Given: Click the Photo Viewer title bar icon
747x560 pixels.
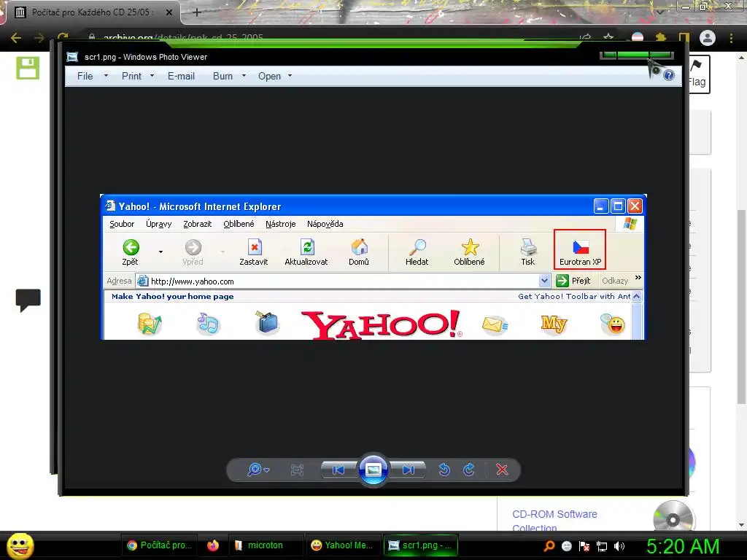Looking at the screenshot, I should (x=72, y=57).
